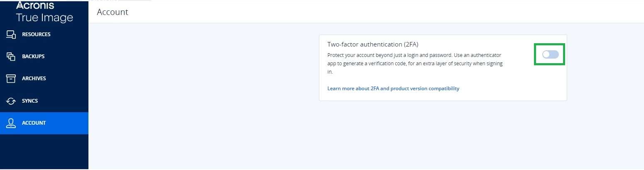This screenshot has height=170, width=644.
Task: Open Learn more about 2FA compatibility link
Action: pyautogui.click(x=393, y=89)
